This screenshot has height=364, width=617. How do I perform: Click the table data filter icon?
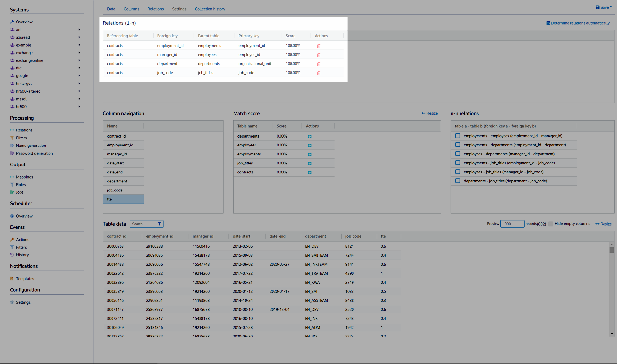tap(159, 224)
